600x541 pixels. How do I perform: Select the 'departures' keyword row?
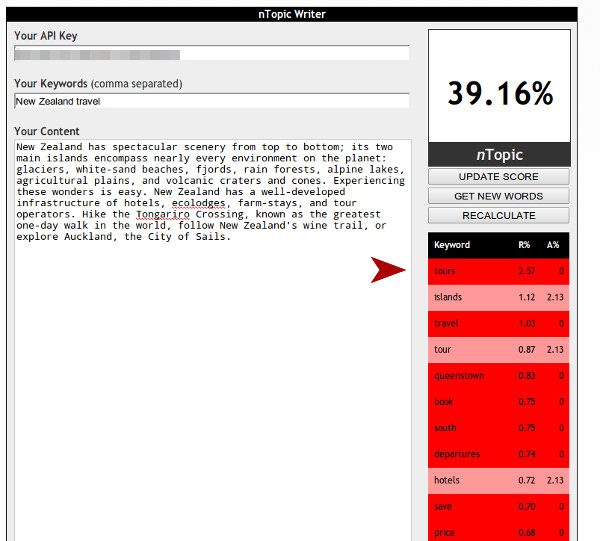tap(499, 454)
